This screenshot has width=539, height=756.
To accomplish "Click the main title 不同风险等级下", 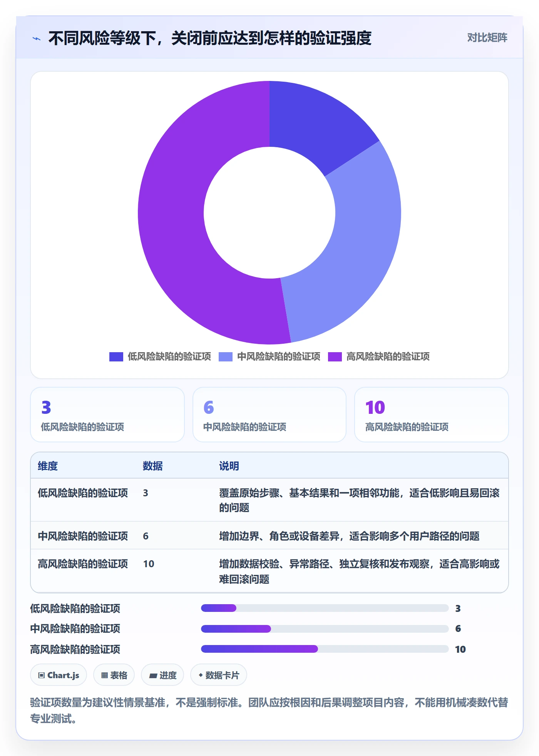I will (x=210, y=38).
